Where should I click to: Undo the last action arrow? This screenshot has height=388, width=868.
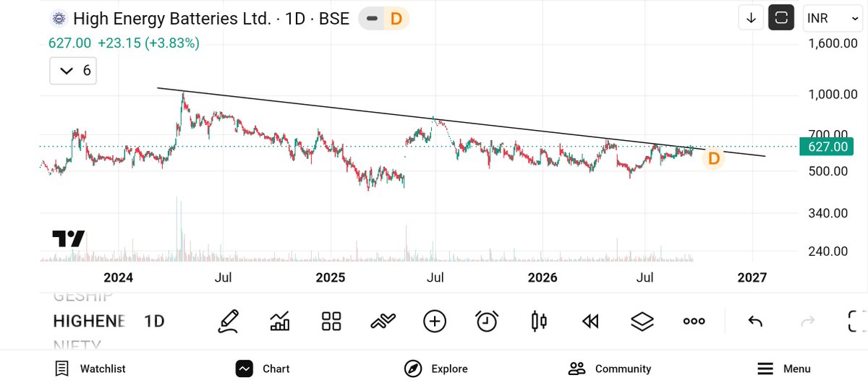[755, 322]
